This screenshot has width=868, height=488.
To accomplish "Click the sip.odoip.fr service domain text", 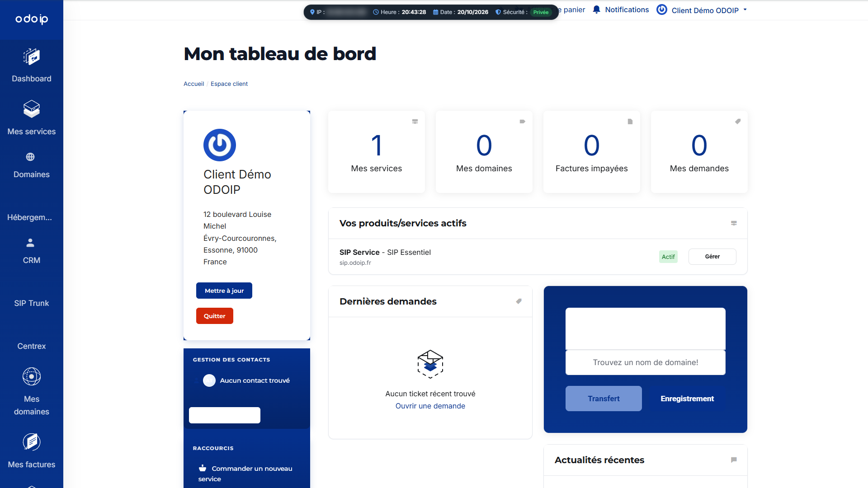I will [x=355, y=263].
